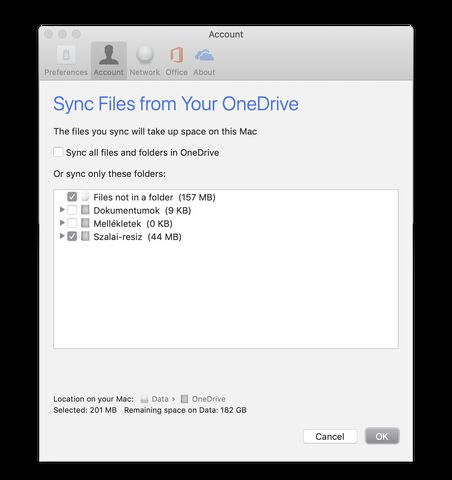Click the Data drive icon in location path
452x480 pixels.
click(x=144, y=399)
